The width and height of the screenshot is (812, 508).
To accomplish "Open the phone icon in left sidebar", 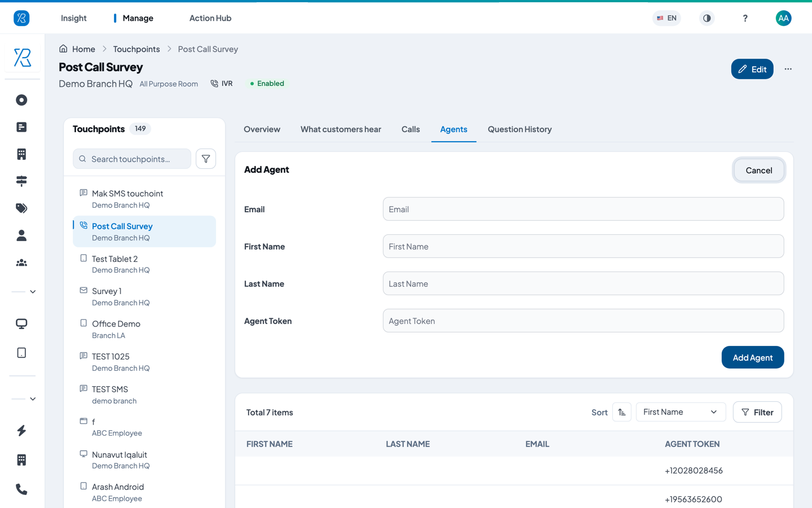I will [21, 489].
